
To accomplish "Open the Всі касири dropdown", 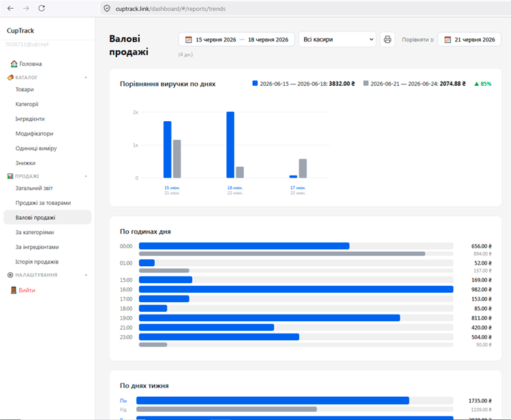I will (x=337, y=39).
